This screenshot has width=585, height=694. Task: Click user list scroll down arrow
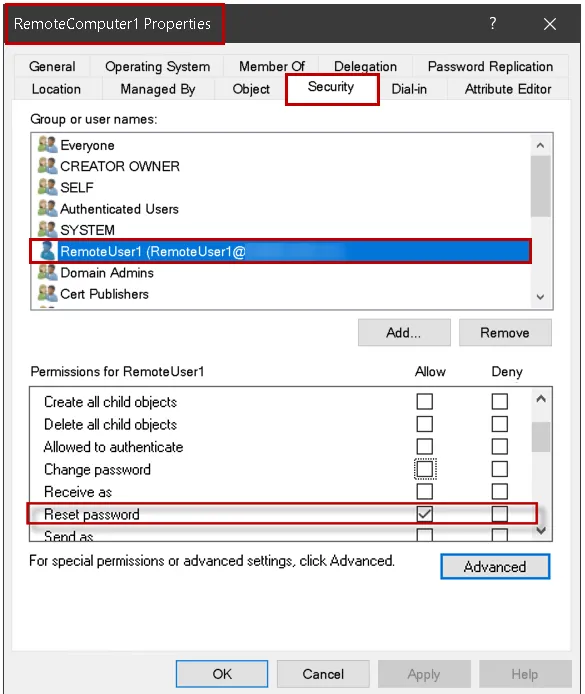(540, 297)
